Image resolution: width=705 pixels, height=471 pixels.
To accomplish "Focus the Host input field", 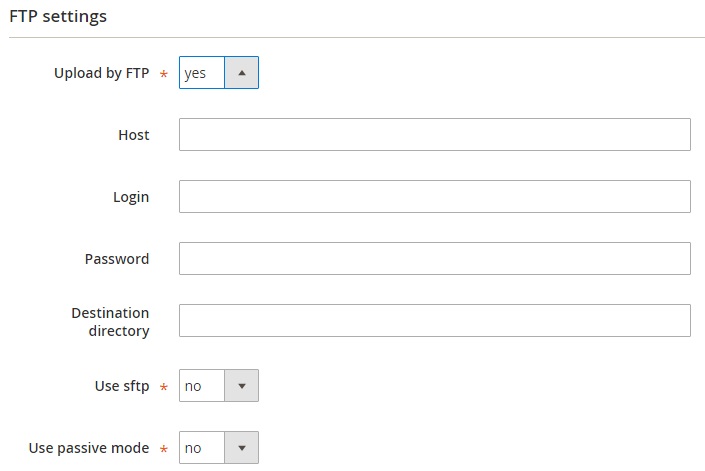I will tap(435, 134).
